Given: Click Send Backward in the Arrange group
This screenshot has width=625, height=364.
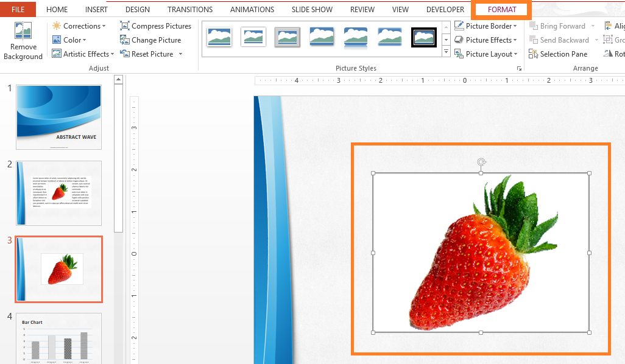Looking at the screenshot, I should [x=561, y=40].
